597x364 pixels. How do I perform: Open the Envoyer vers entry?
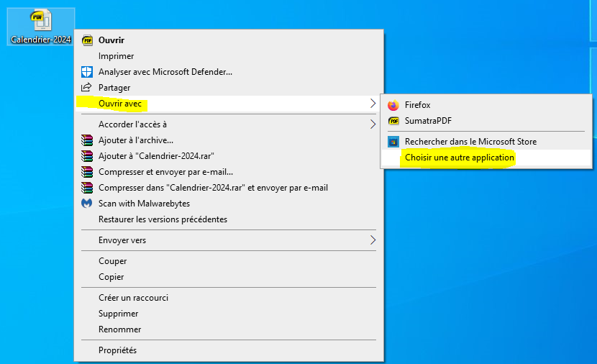(229, 240)
